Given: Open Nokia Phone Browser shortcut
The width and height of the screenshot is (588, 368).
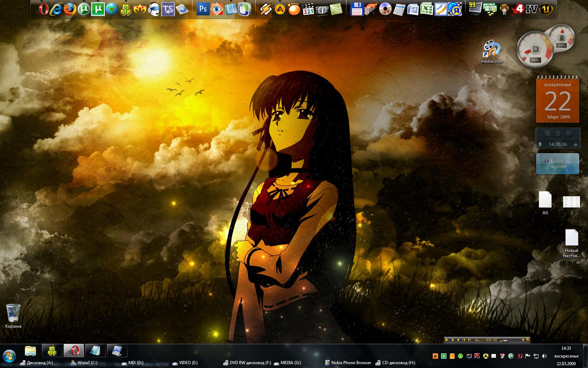Looking at the screenshot, I should click(348, 363).
